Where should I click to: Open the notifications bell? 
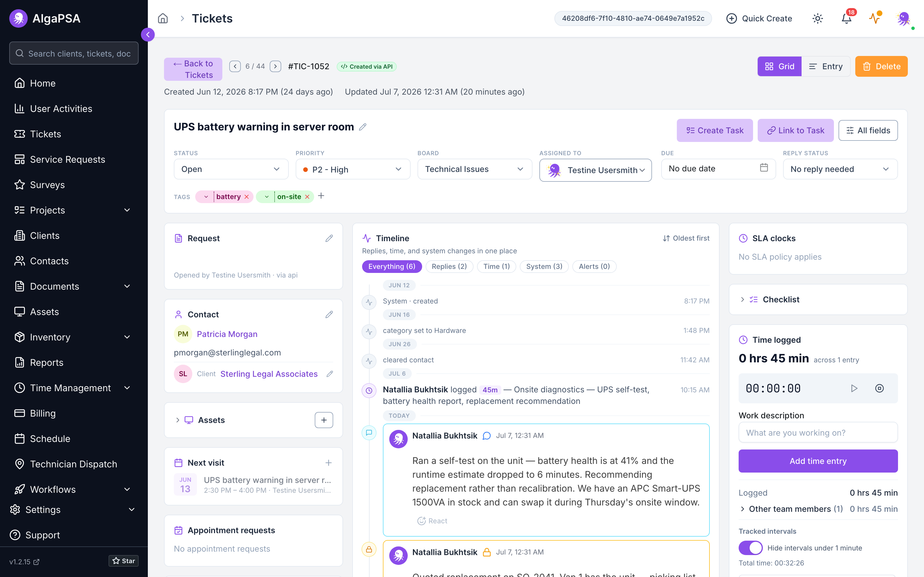point(847,18)
